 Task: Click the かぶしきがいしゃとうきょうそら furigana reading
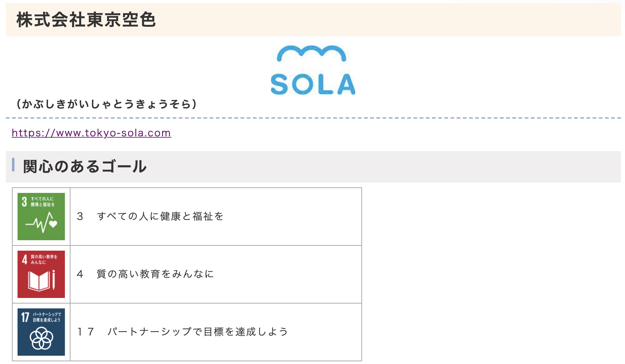tap(106, 104)
